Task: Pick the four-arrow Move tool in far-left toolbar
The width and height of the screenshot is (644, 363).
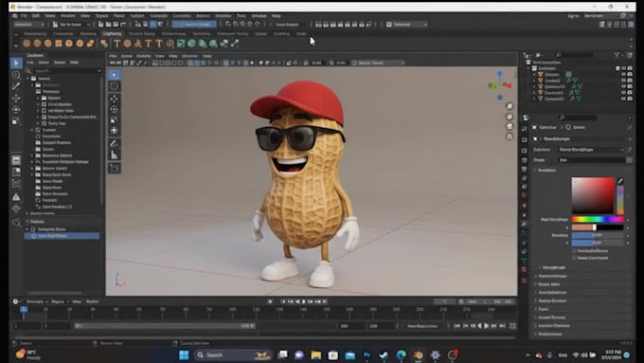Action: (x=16, y=98)
